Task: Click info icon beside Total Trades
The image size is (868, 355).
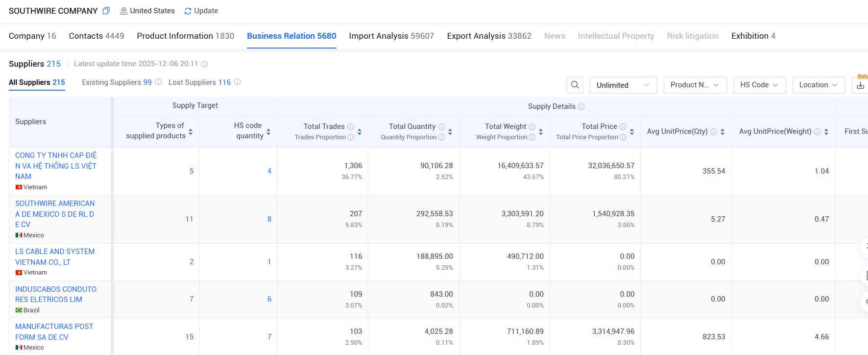Action: [x=350, y=127]
